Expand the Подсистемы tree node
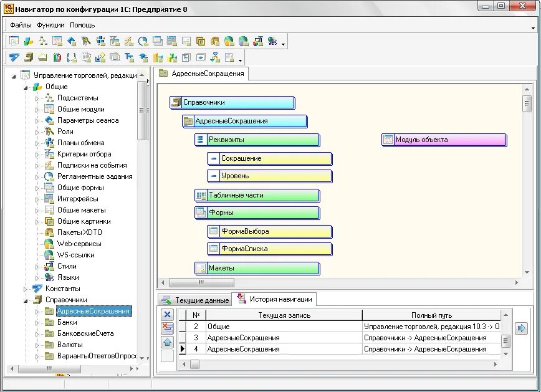The width and height of the screenshot is (541, 392). 37,98
